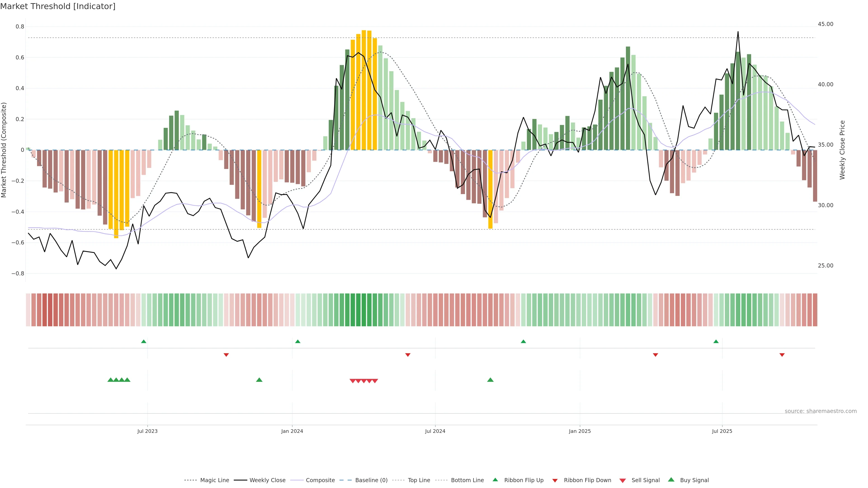The width and height of the screenshot is (868, 488).
Task: Toggle the Composite legend entry
Action: 320,480
